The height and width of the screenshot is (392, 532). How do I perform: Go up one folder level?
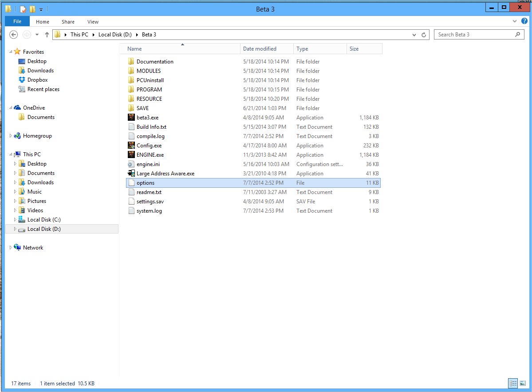click(47, 35)
